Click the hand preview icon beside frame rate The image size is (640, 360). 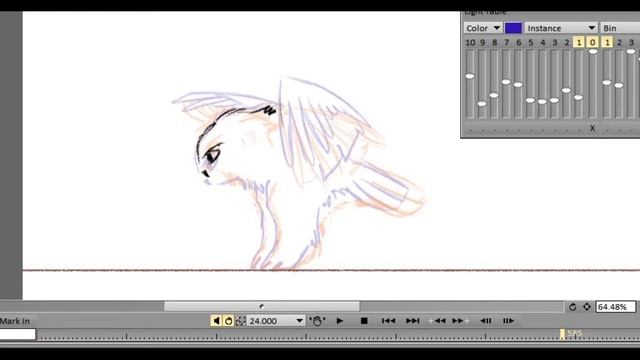click(x=317, y=321)
